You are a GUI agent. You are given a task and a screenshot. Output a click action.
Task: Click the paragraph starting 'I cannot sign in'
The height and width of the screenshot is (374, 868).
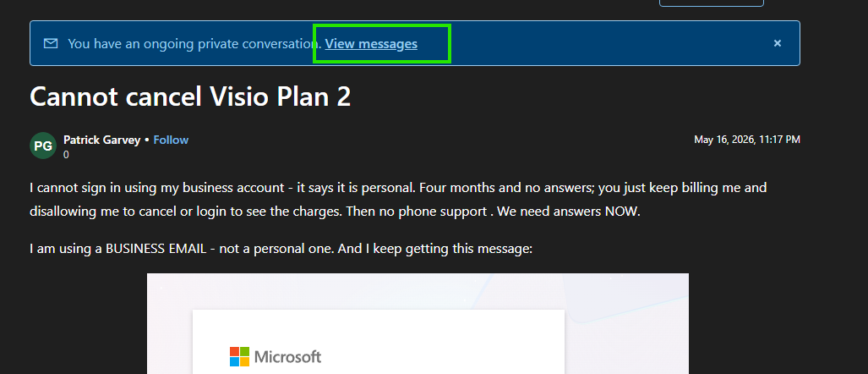point(398,200)
